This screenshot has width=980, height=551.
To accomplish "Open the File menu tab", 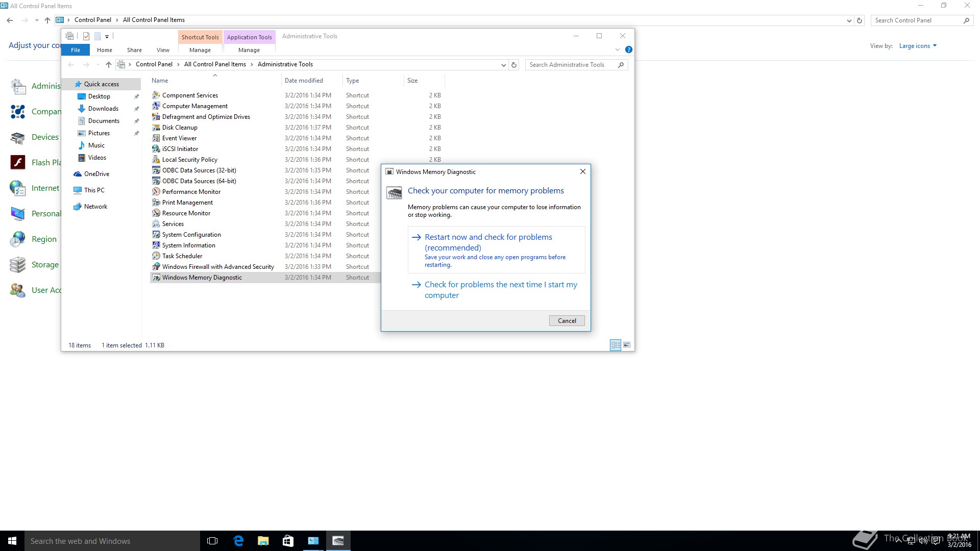I will (76, 50).
